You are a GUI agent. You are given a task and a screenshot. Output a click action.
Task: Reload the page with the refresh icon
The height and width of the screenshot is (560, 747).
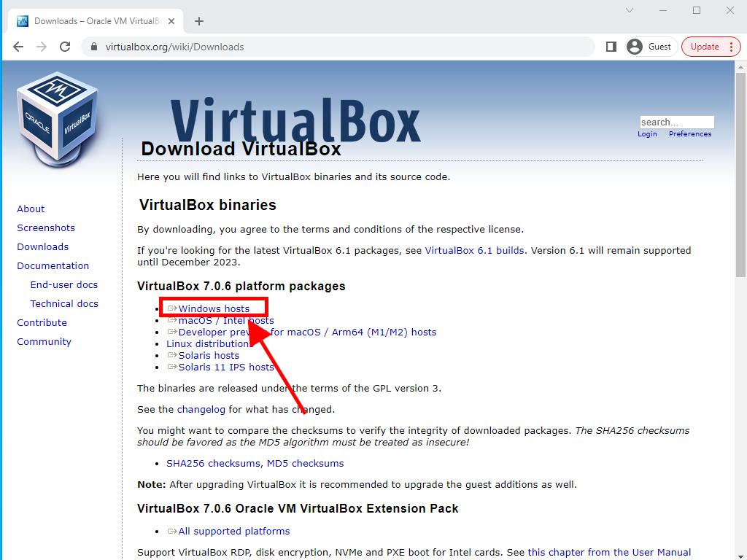coord(65,47)
